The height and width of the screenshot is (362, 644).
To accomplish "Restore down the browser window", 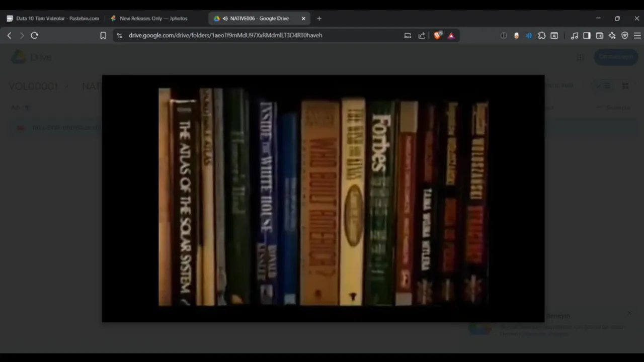I will click(x=617, y=18).
